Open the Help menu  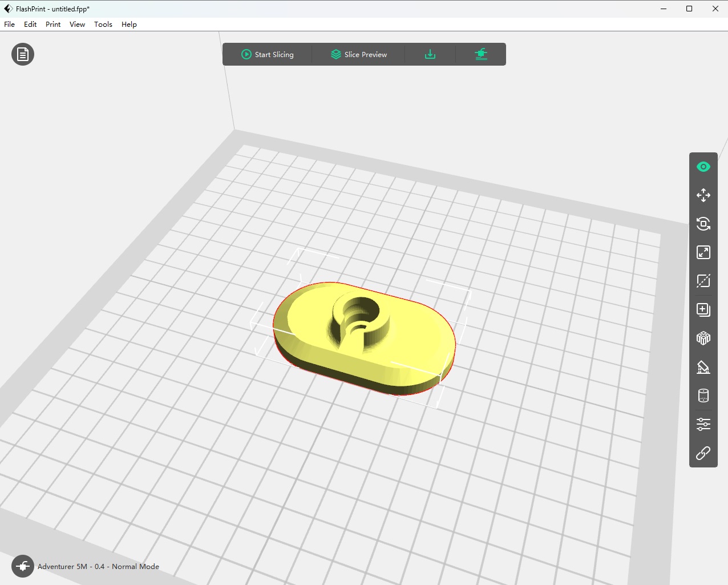coord(129,25)
